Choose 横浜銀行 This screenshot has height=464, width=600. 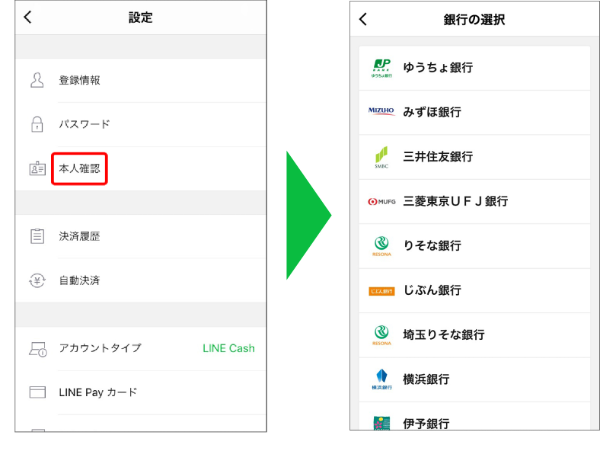pyautogui.click(x=474, y=379)
